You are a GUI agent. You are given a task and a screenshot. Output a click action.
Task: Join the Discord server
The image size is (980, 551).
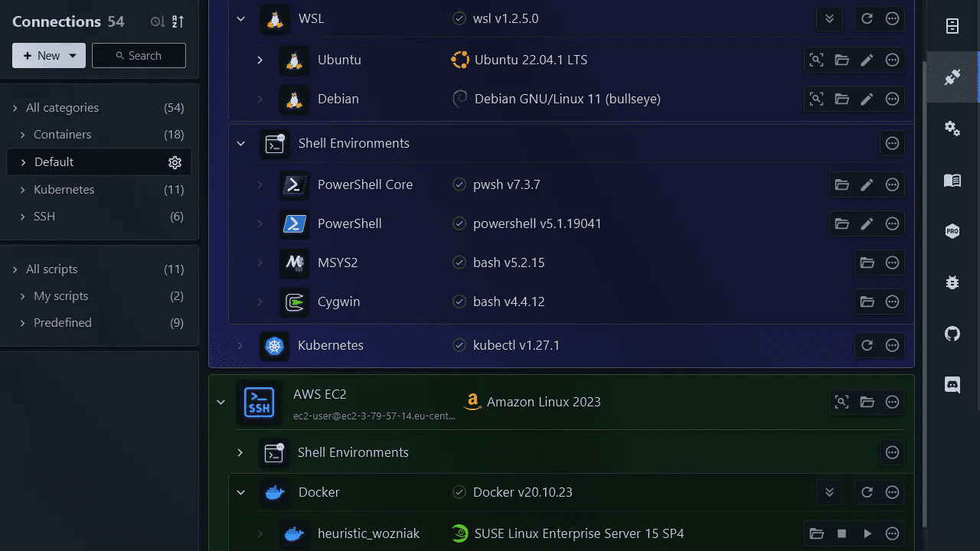pos(952,385)
